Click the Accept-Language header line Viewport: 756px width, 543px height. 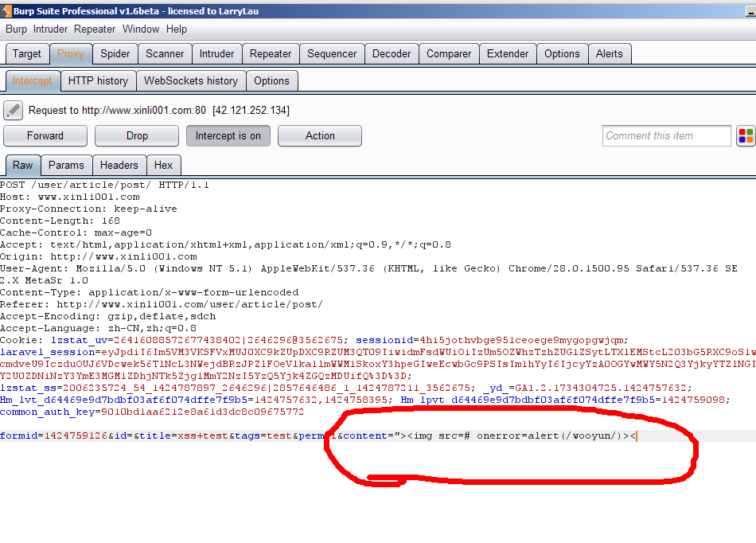point(99,328)
